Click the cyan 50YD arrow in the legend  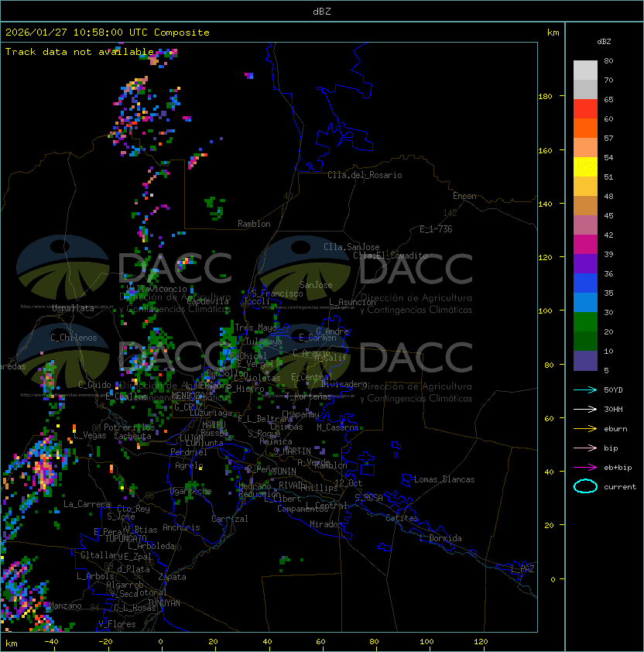(x=586, y=389)
